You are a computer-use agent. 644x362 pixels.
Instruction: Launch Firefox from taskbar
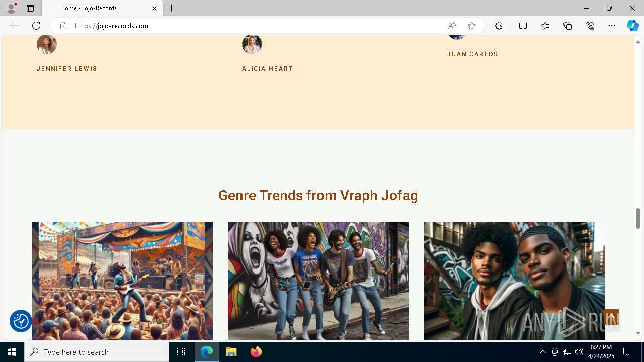[256, 352]
